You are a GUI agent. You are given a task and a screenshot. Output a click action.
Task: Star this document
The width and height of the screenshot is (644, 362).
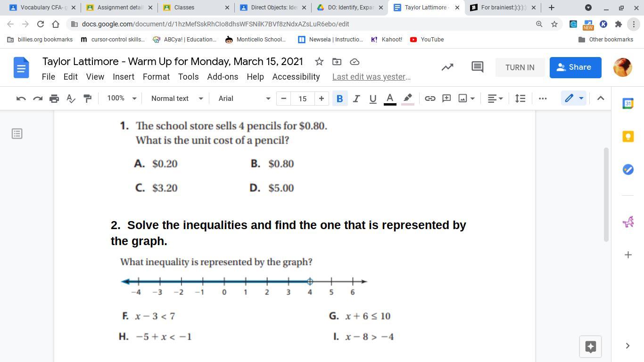pos(319,62)
